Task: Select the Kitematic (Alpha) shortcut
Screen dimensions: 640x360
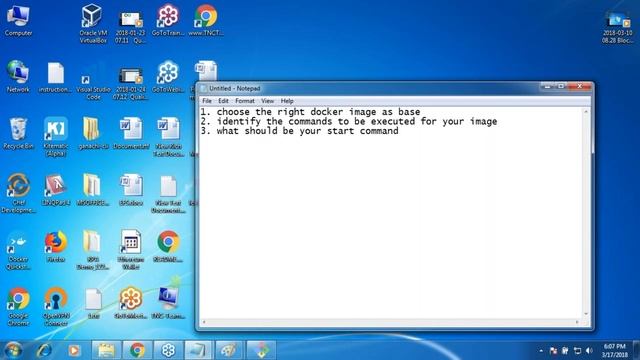Action: point(56,137)
